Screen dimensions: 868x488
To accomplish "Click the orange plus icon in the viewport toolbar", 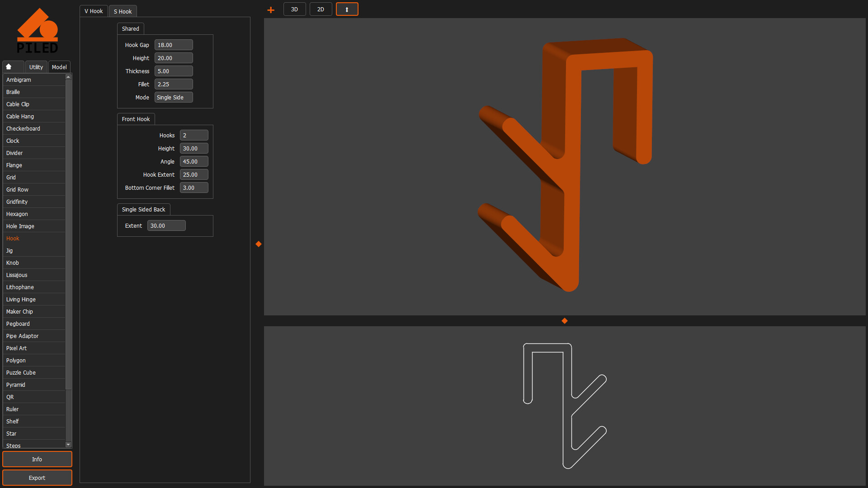I will [270, 9].
